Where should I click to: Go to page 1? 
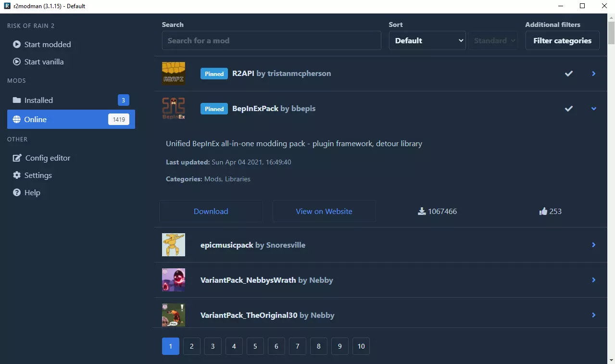[x=171, y=346]
